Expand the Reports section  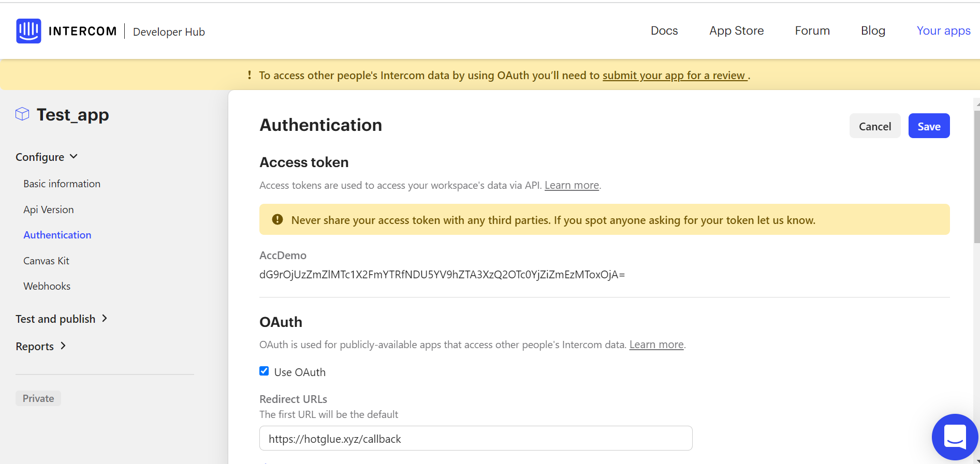[x=40, y=346]
